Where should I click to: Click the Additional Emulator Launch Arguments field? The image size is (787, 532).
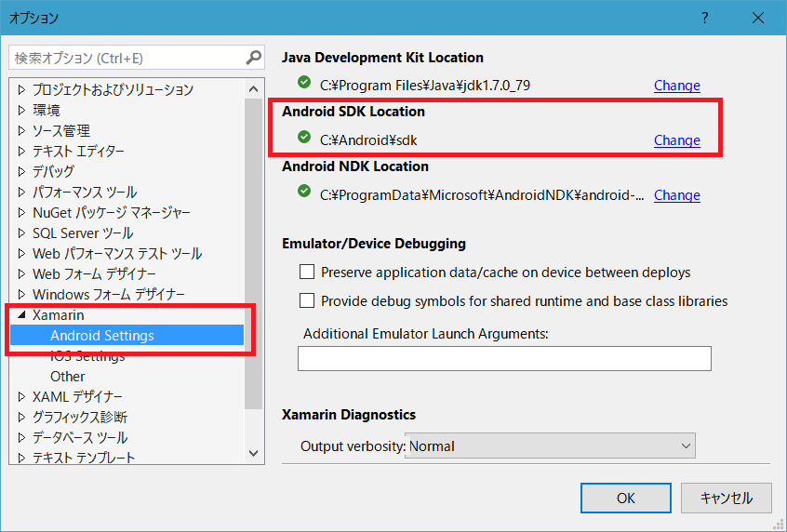[504, 358]
